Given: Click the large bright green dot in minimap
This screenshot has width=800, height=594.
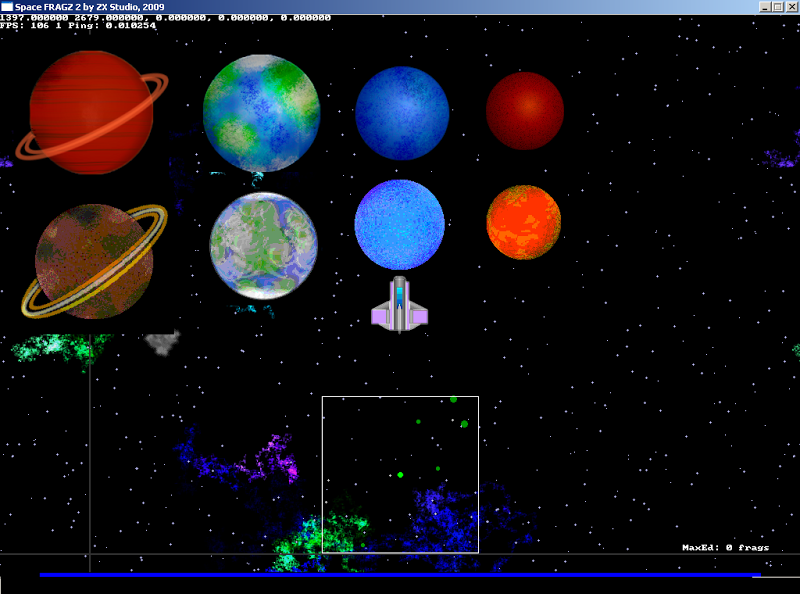Looking at the screenshot, I should pyautogui.click(x=401, y=475).
